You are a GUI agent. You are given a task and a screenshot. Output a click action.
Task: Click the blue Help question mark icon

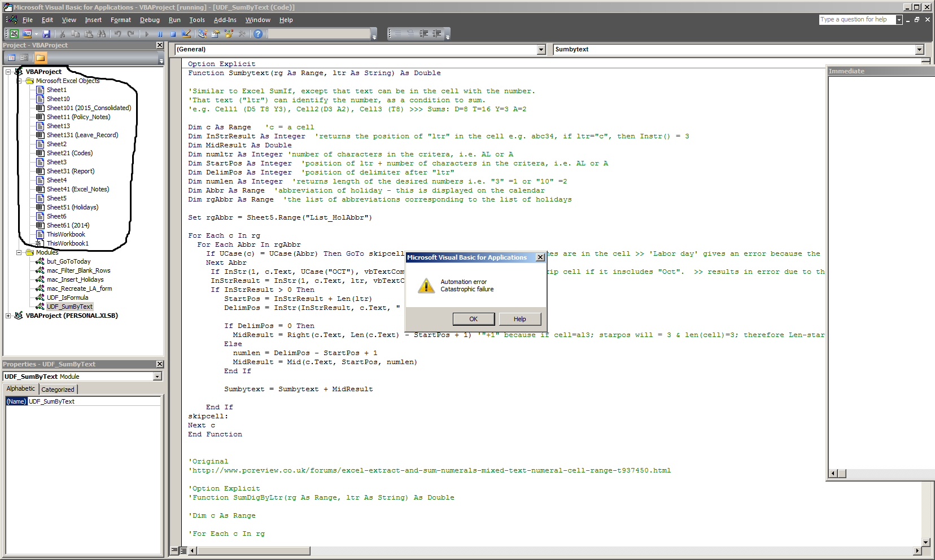[x=258, y=34]
